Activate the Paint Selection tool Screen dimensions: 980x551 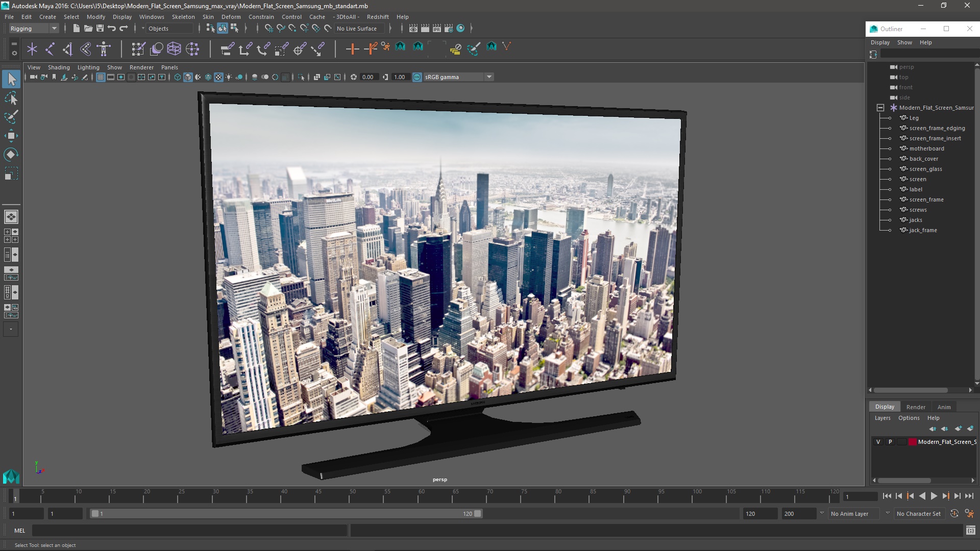(11, 117)
